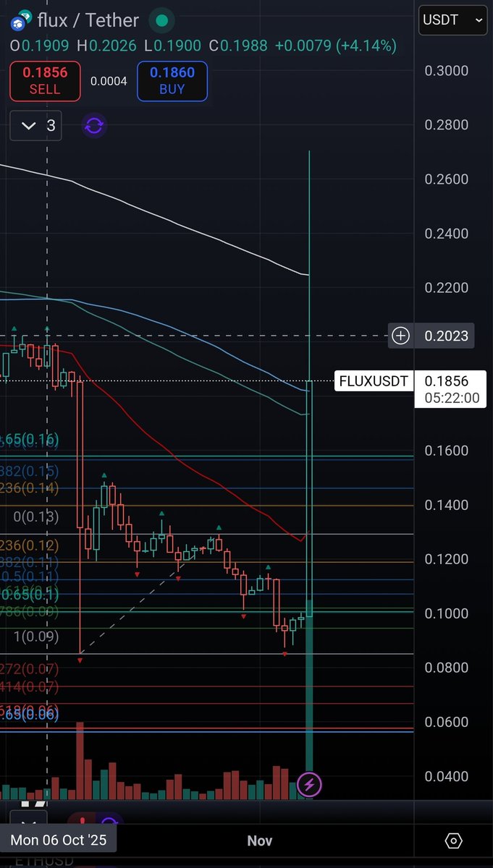Click the 0.0400 price axis label
Screen dimensions: 493x868
[x=446, y=776]
